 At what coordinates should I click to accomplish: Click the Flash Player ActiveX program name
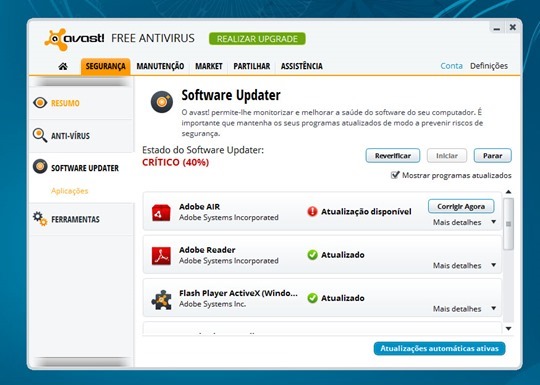pyautogui.click(x=238, y=293)
